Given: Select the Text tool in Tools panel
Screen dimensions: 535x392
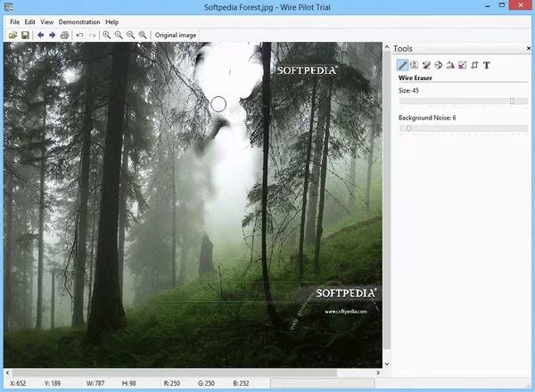Looking at the screenshot, I should pyautogui.click(x=487, y=65).
